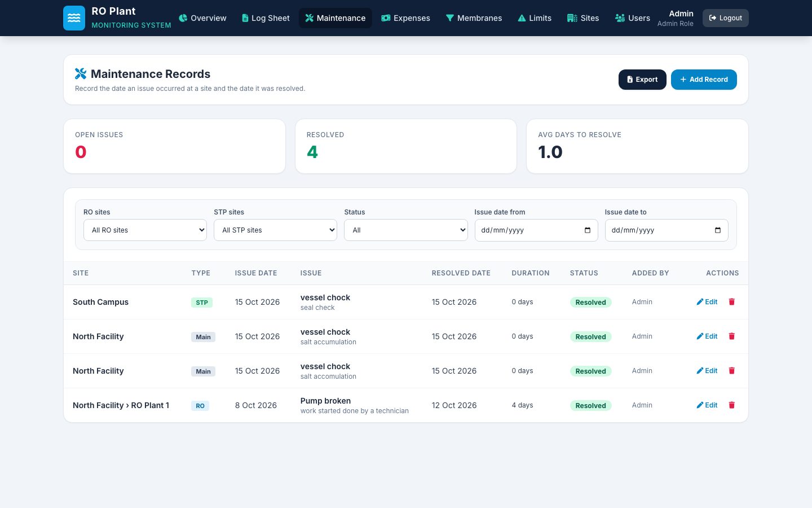Click the wrench icon beside Maintenance Records
The height and width of the screenshot is (508, 812).
pyautogui.click(x=81, y=74)
